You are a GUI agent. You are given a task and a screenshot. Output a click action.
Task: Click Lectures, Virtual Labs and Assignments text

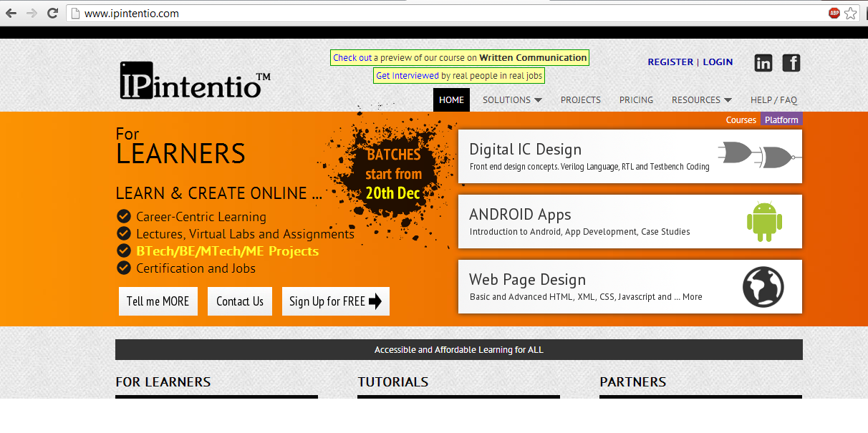click(x=246, y=234)
